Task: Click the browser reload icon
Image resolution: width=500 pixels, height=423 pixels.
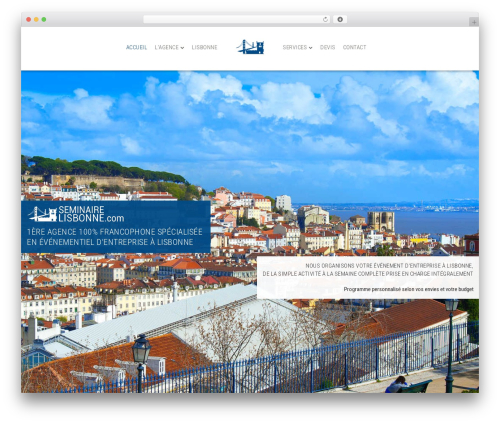Action: point(325,19)
